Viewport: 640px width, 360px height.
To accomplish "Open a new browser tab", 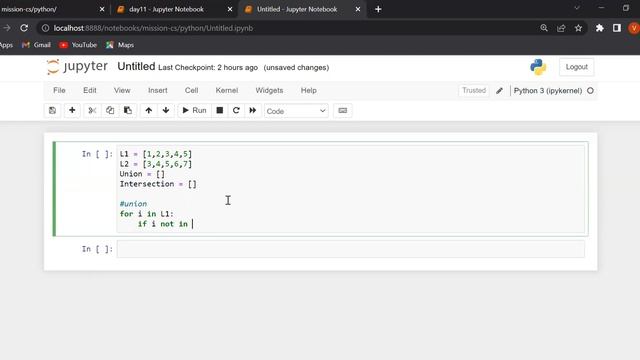I will (378, 9).
